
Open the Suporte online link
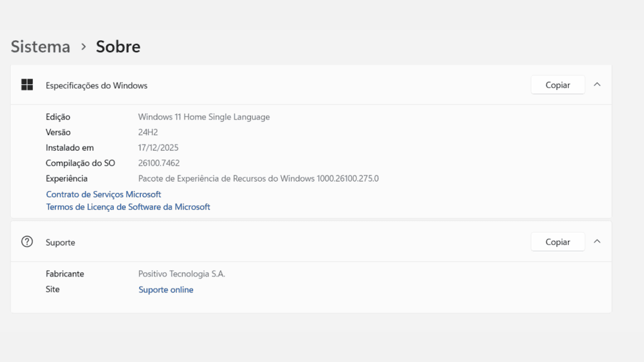[165, 290]
